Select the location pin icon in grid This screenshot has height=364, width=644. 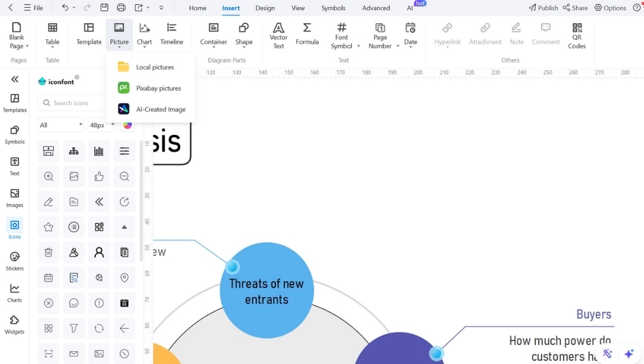pos(124,277)
